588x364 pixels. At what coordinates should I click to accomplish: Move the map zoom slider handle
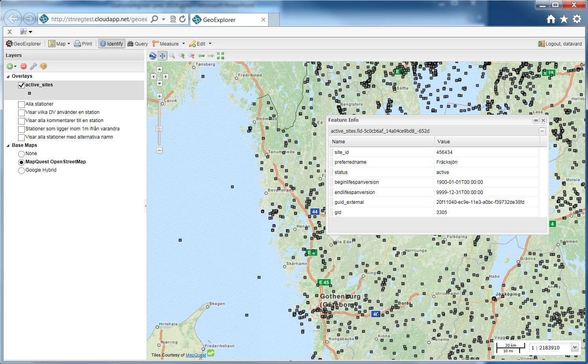159,129
